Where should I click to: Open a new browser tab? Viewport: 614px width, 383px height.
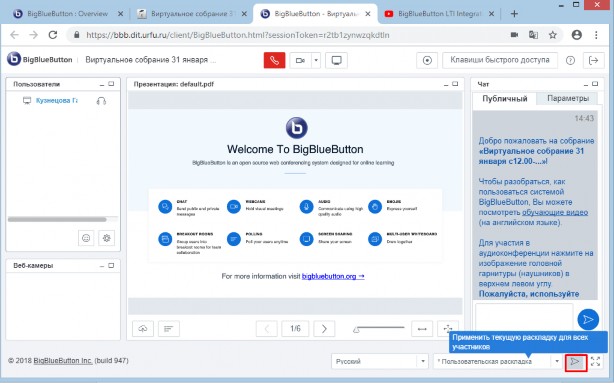(x=514, y=14)
